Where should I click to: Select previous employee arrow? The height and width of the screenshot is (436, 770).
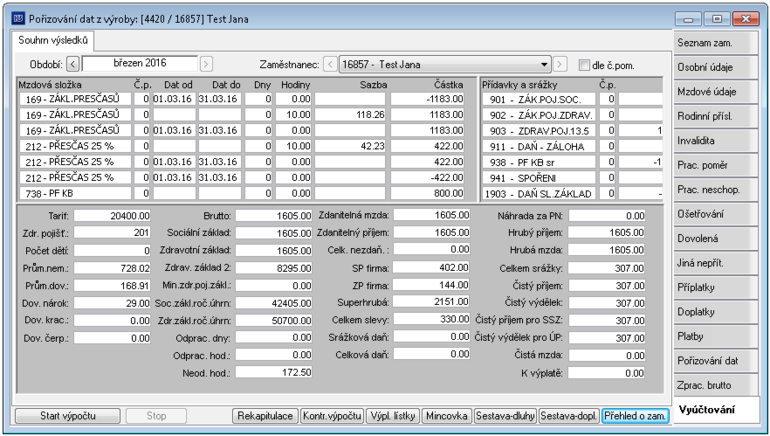[330, 64]
